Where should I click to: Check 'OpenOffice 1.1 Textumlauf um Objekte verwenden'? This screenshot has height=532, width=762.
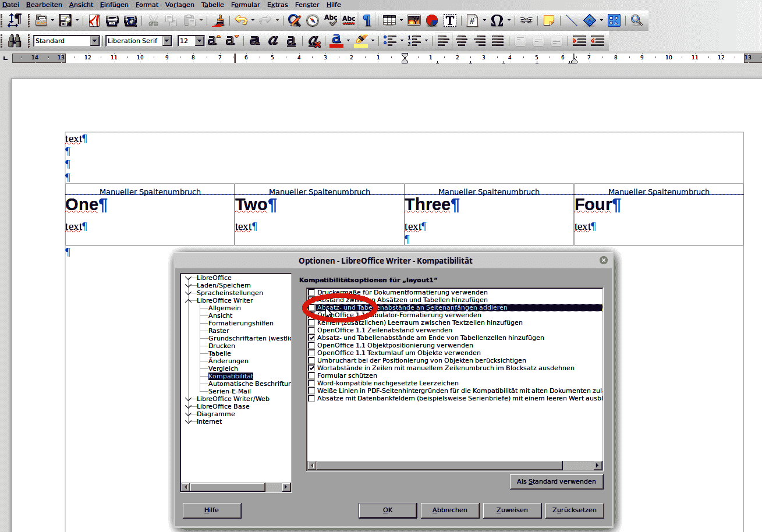tap(312, 353)
